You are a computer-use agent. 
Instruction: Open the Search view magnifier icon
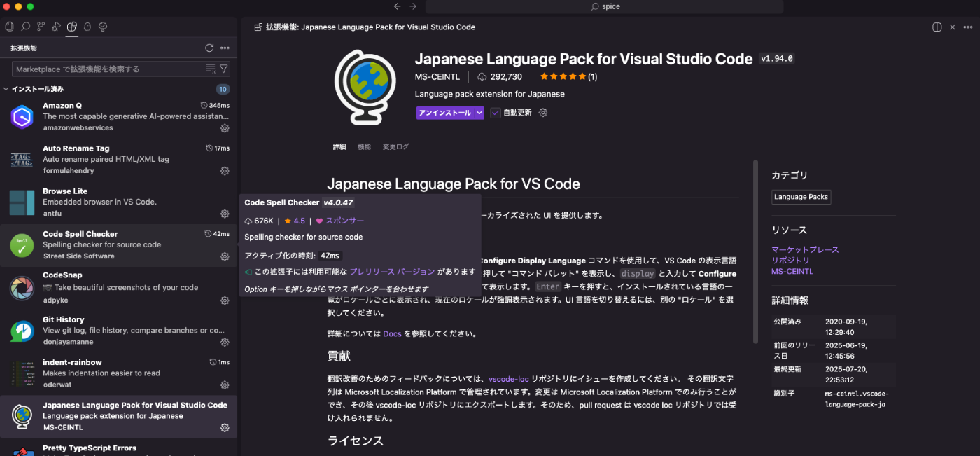[x=25, y=27]
